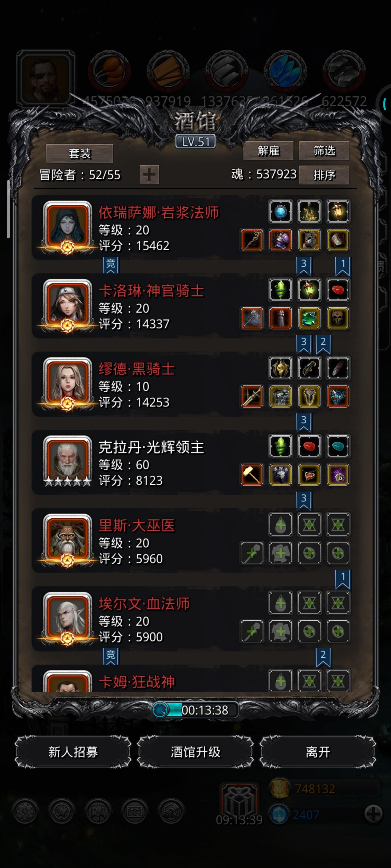Select the heart necklace equipment icon
This screenshot has width=391, height=868.
309,474
